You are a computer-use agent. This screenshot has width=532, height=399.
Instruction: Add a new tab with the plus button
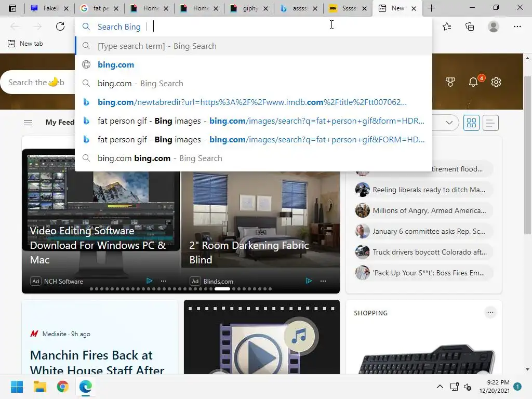pos(431,8)
